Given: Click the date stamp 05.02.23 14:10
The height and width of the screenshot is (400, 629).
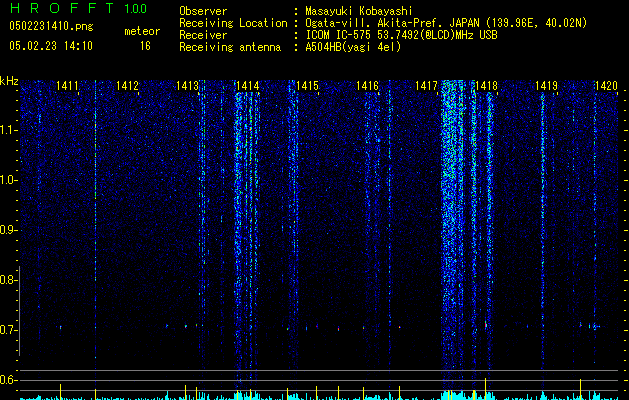Looking at the screenshot, I should coord(51,46).
